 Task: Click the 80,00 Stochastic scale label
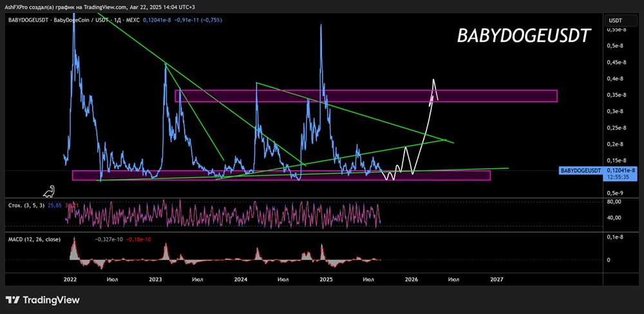pyautogui.click(x=615, y=202)
